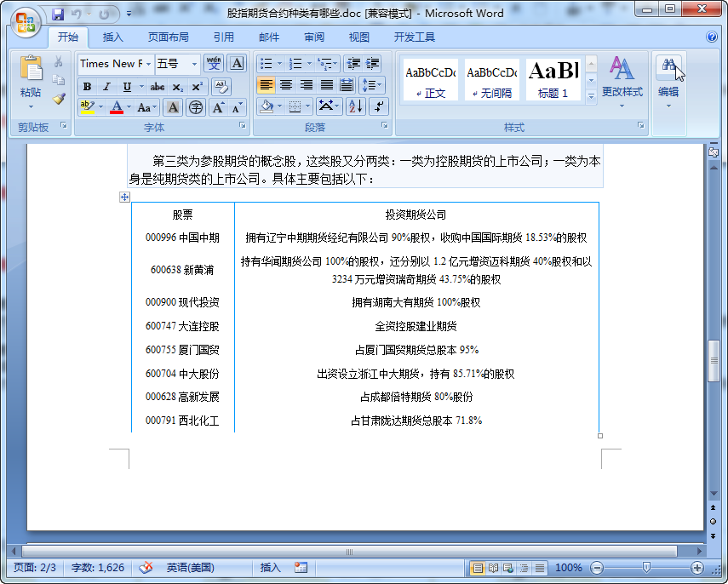Click the Save icon in quick access toolbar
Screen dimensions: 728x584
click(58, 14)
